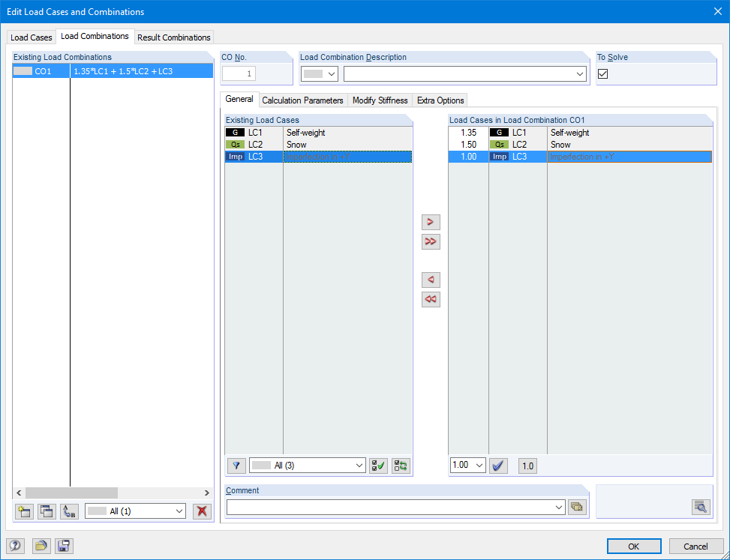Rename load combination CO1
Screen dimensions: 730x560
(x=68, y=511)
